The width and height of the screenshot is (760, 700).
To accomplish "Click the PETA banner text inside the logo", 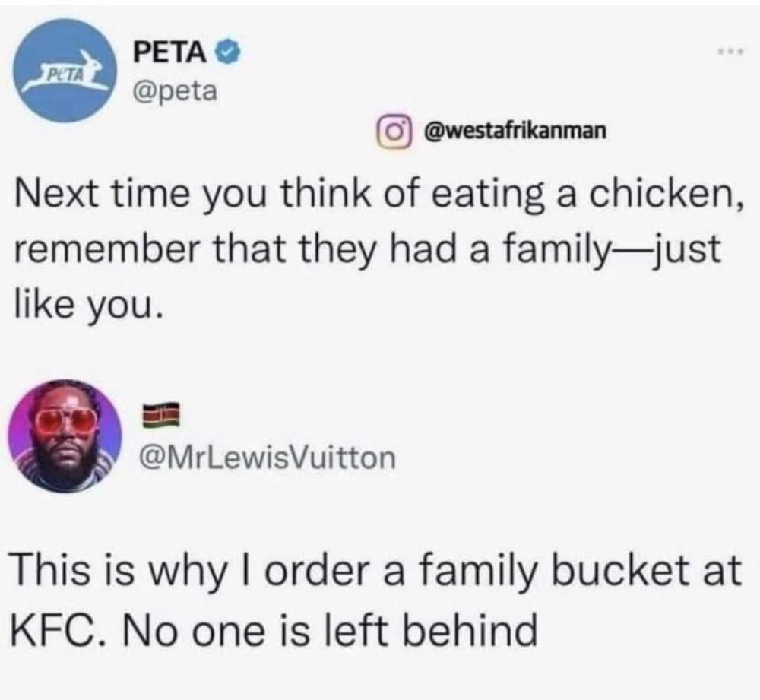I will (x=63, y=75).
